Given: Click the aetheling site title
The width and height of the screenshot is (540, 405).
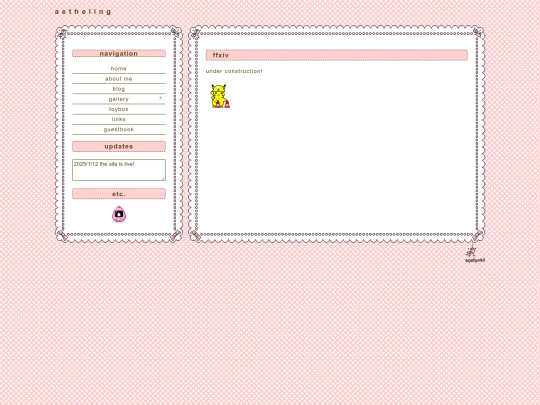Looking at the screenshot, I should point(83,12).
